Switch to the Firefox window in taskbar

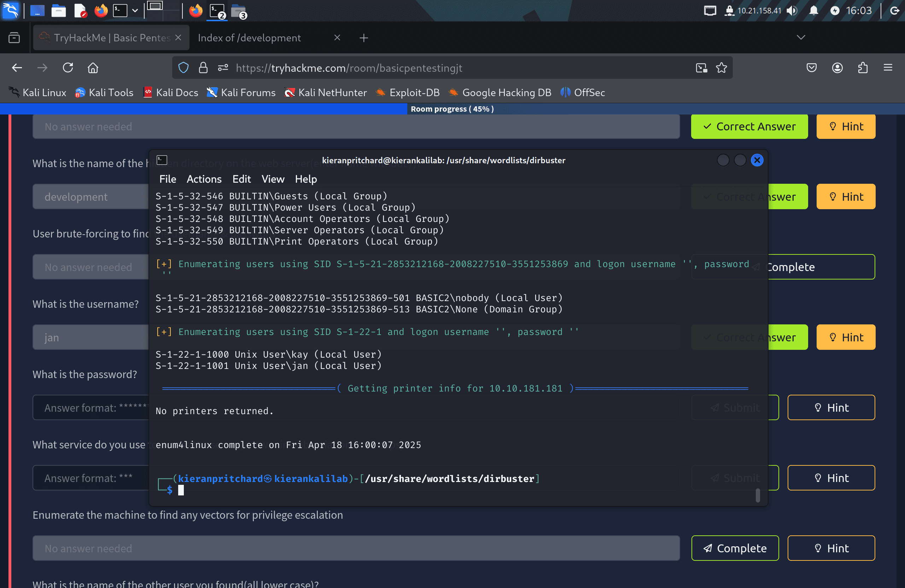click(196, 10)
